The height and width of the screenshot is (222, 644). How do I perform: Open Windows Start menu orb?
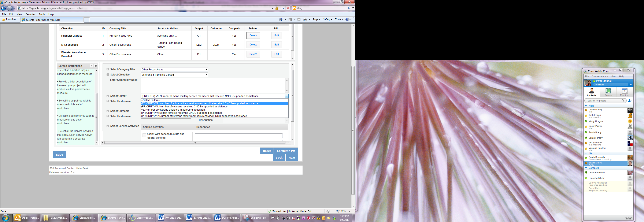tap(5, 218)
